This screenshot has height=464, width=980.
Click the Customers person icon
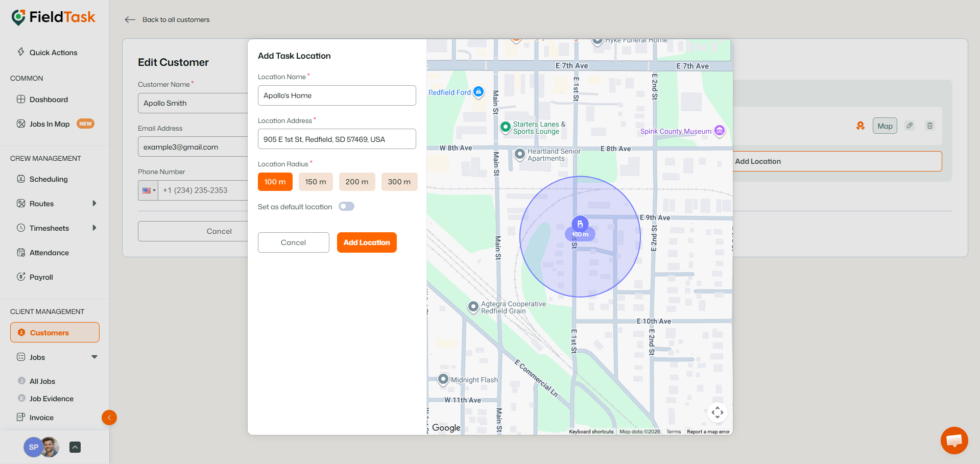pos(21,332)
